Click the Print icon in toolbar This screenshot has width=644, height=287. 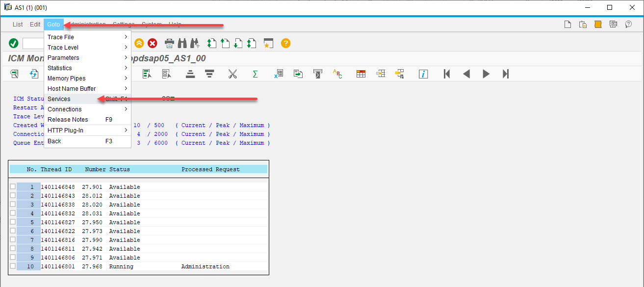(x=169, y=43)
